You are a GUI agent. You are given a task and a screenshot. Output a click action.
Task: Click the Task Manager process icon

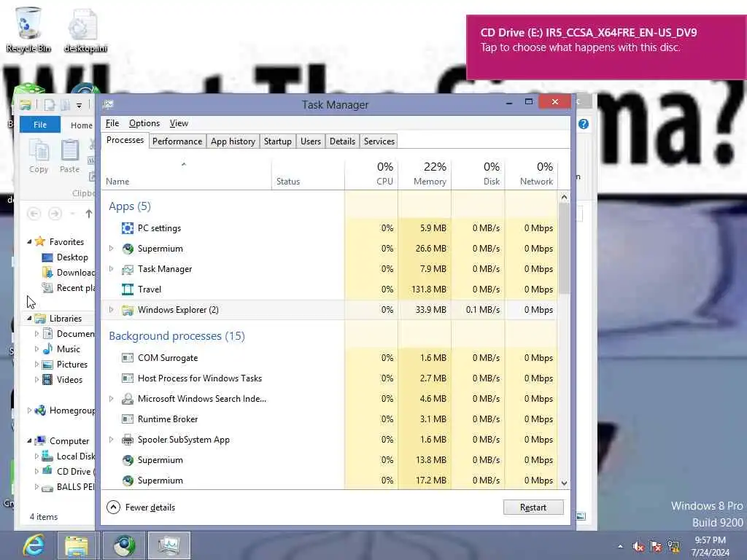[127, 269]
